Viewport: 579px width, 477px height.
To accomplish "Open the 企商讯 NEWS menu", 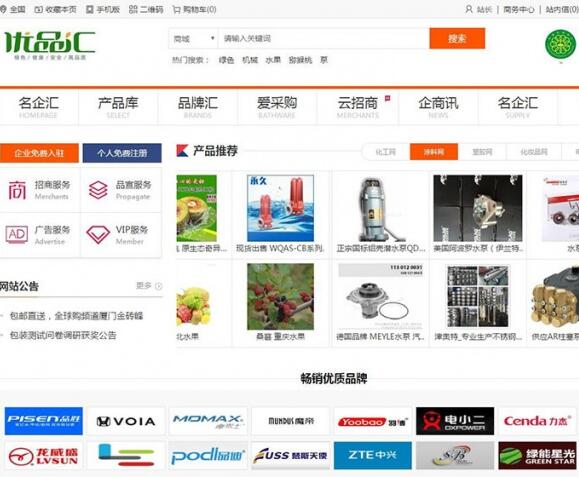I will coord(438,107).
